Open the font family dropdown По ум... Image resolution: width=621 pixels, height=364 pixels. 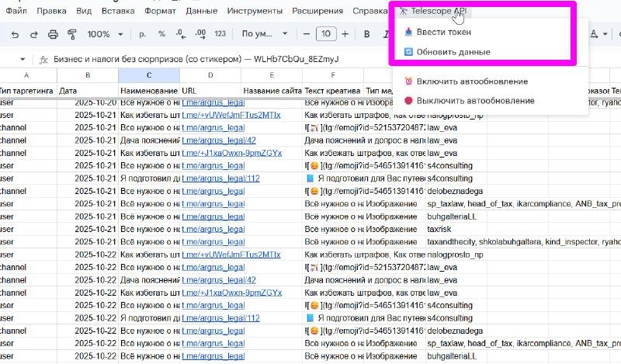pos(265,34)
